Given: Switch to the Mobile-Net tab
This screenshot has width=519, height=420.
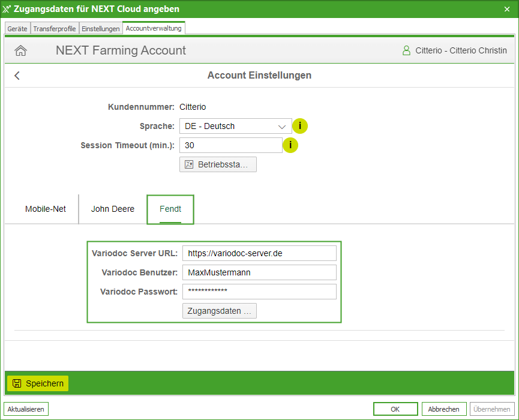Looking at the screenshot, I should 46,209.
